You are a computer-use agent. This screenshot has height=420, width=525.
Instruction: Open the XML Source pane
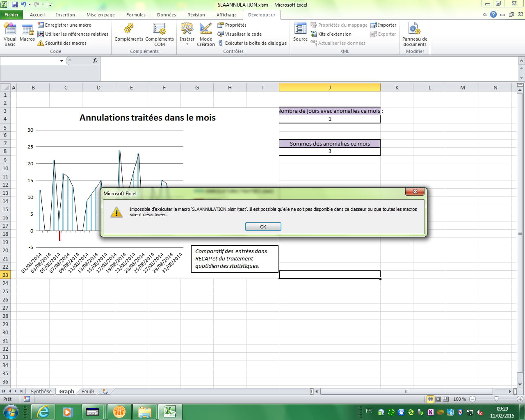pos(300,33)
